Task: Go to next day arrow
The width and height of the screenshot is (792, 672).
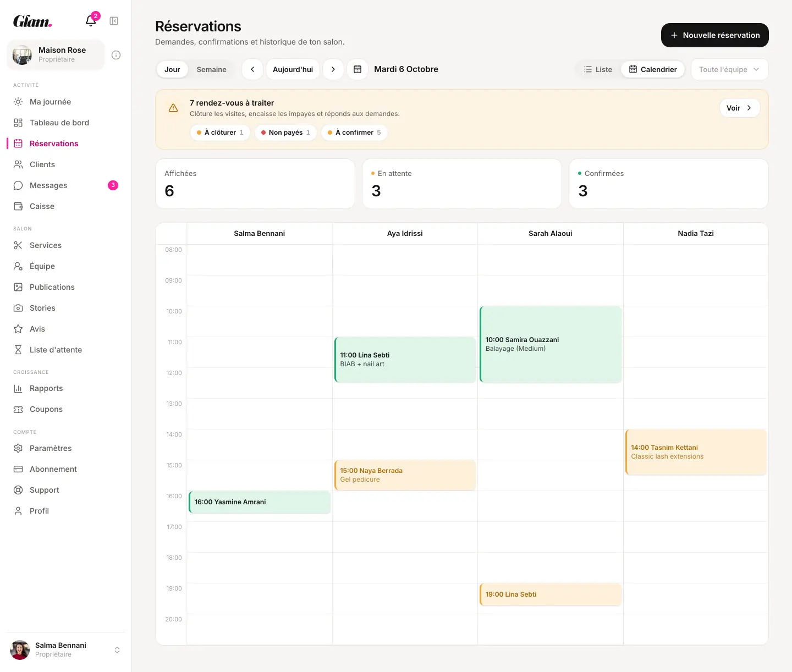Action: [333, 69]
